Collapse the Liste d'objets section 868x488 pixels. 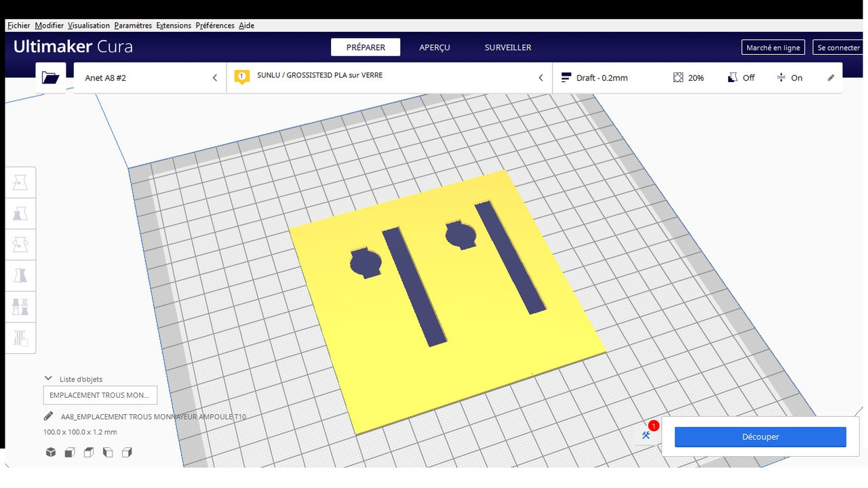(48, 379)
